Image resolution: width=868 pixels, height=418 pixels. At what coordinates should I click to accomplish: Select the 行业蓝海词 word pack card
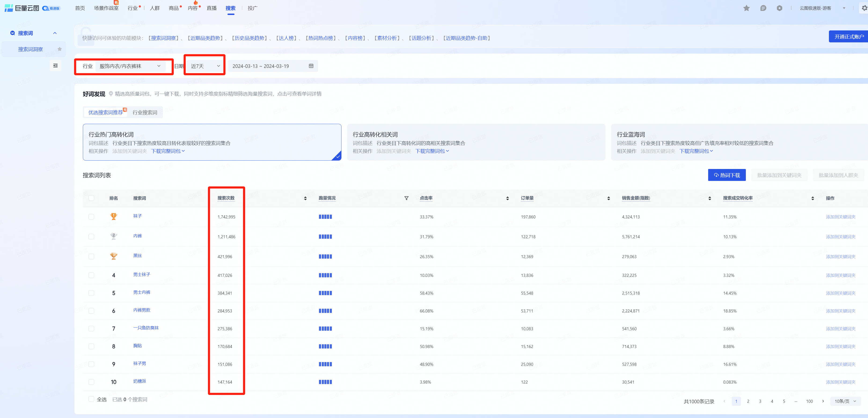(x=739, y=142)
